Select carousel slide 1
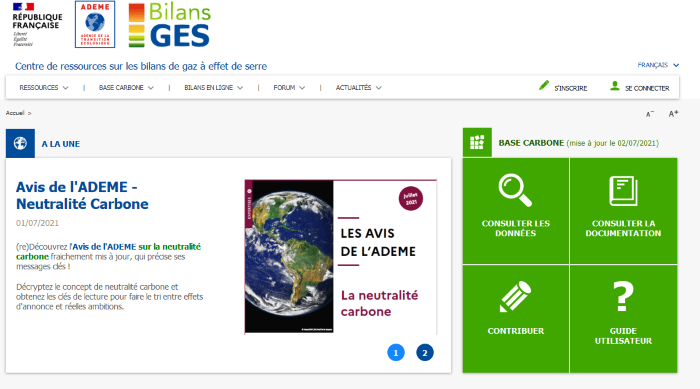Viewport: 700px width, 389px height. pos(396,352)
